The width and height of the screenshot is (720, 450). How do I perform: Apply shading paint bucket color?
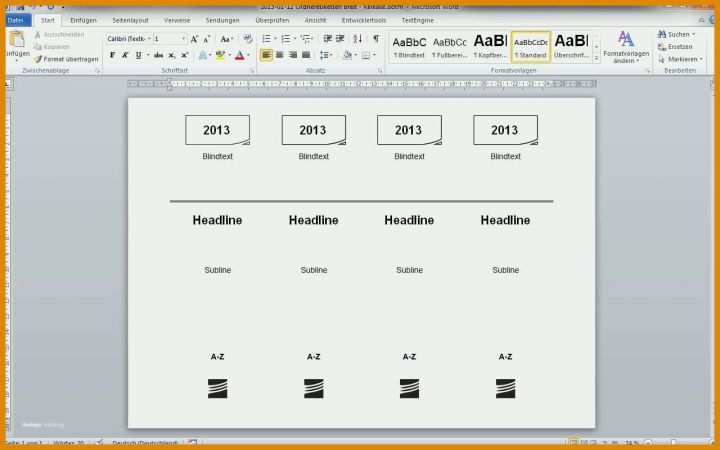(348, 55)
